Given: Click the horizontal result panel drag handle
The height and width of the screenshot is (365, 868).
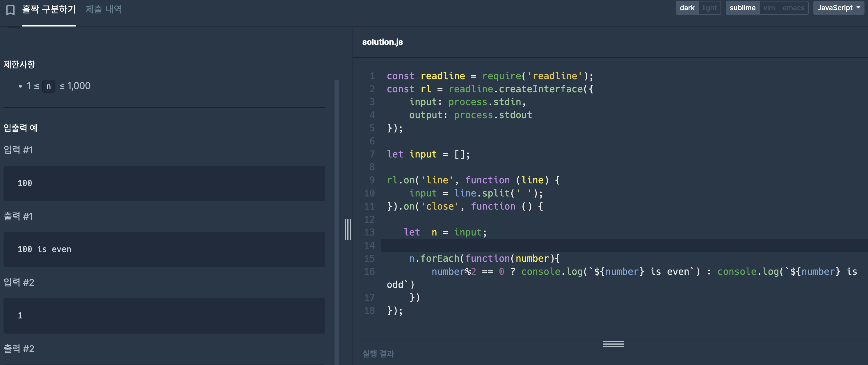Looking at the screenshot, I should 613,344.
